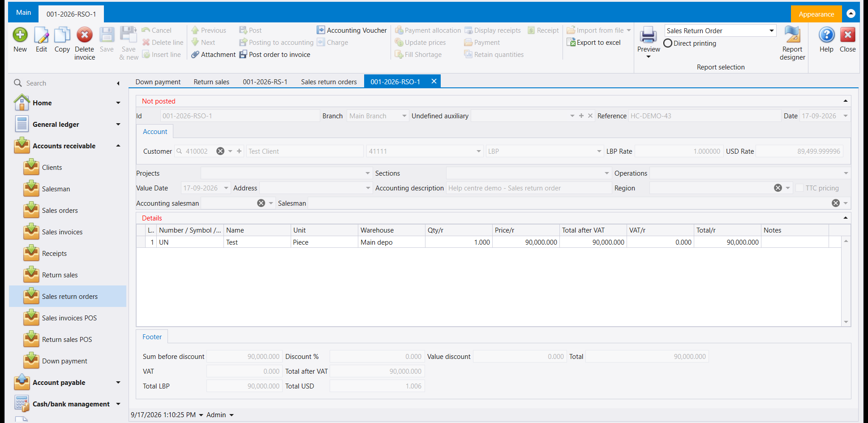Click the Help question mark icon

tap(826, 35)
